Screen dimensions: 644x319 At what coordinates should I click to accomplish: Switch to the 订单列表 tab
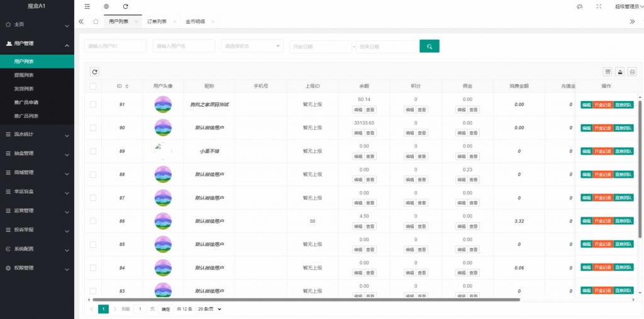[x=157, y=21]
